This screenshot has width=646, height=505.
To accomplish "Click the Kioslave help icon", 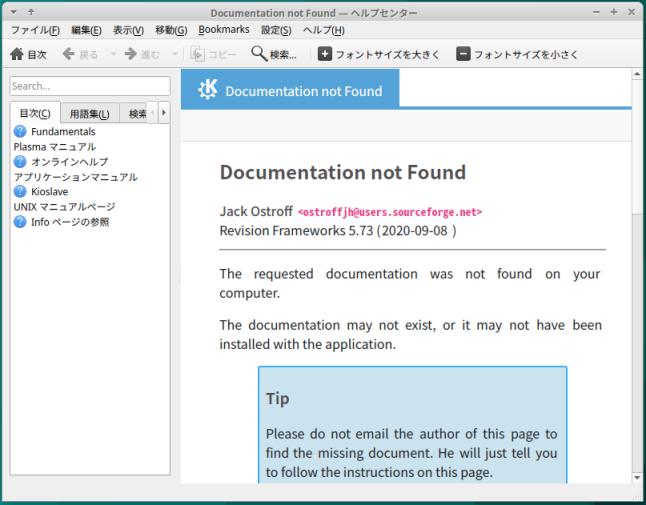I will [20, 192].
